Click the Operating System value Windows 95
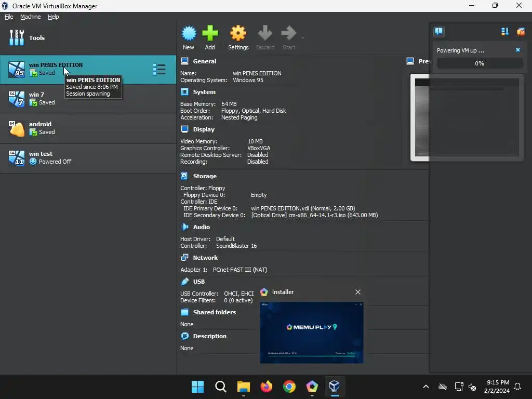The image size is (532, 399). pos(248,80)
